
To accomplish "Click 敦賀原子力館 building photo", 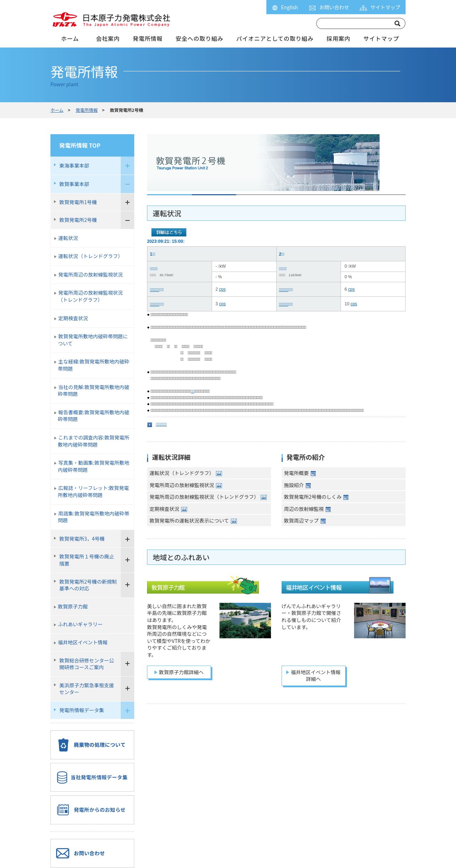I will tap(245, 620).
